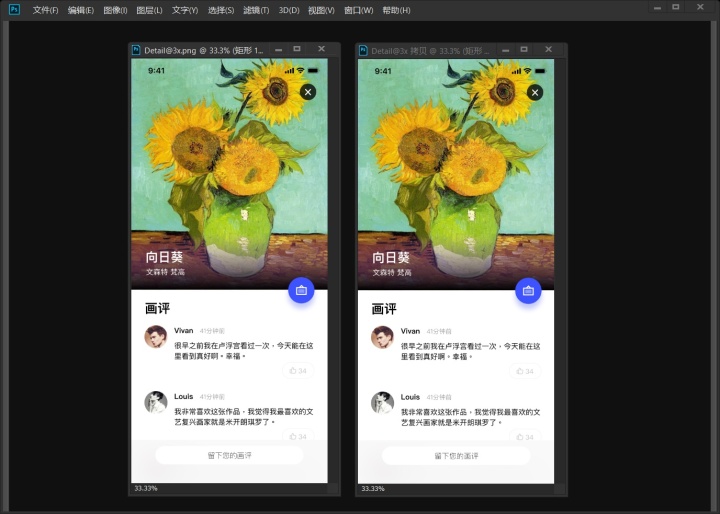Click the 留下您的画评 field in Detail@3x.png canvas
This screenshot has width=720, height=514.
(229, 455)
